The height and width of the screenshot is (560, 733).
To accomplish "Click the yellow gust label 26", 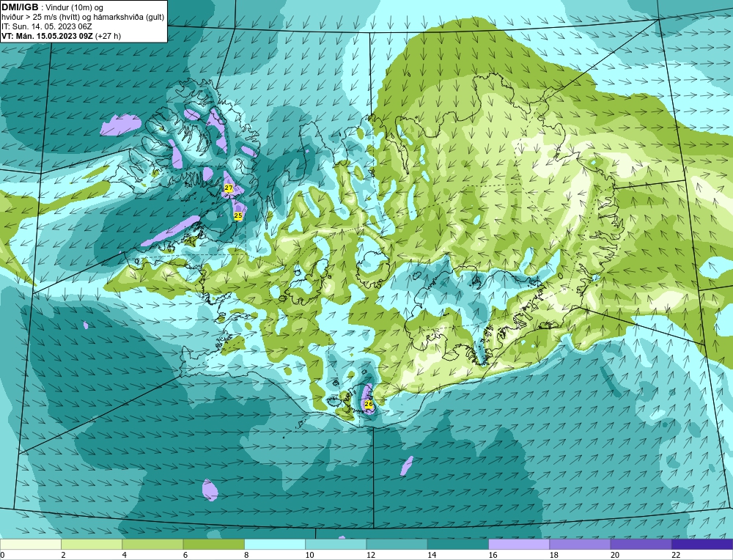I will [369, 404].
